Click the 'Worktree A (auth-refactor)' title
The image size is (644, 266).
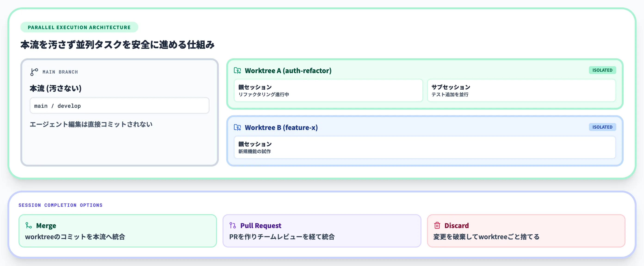pyautogui.click(x=288, y=71)
